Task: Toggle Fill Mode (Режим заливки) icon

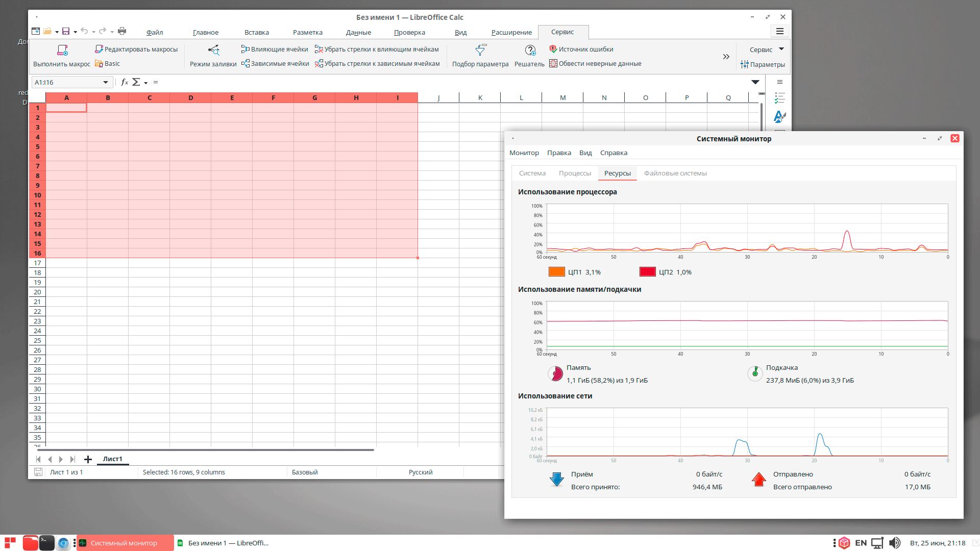Action: (213, 50)
